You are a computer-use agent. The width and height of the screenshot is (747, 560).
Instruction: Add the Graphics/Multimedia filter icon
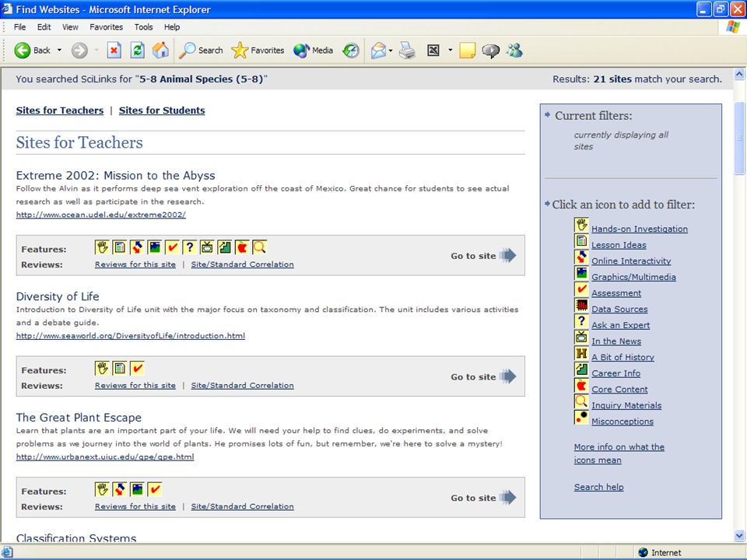coord(581,272)
